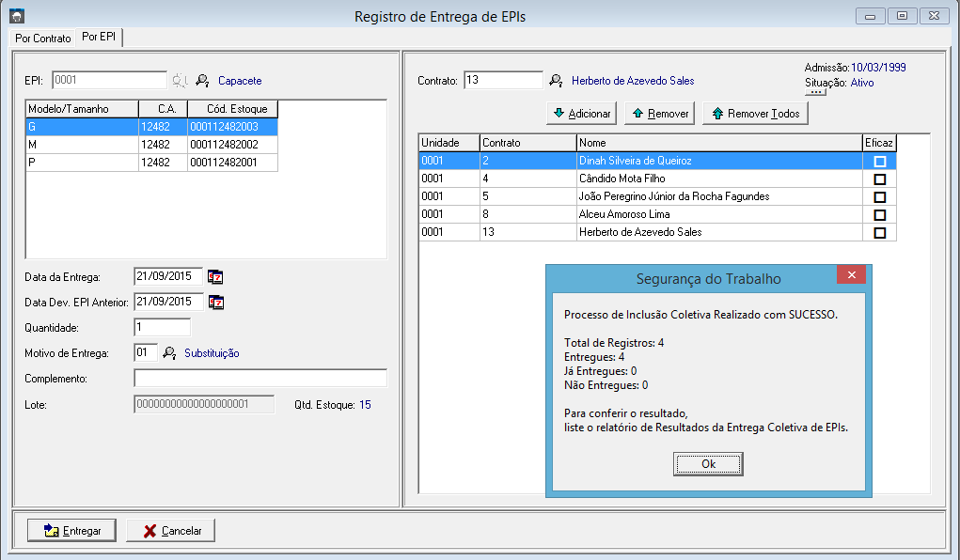
Task: Select the Por EPI tab
Action: click(x=99, y=38)
